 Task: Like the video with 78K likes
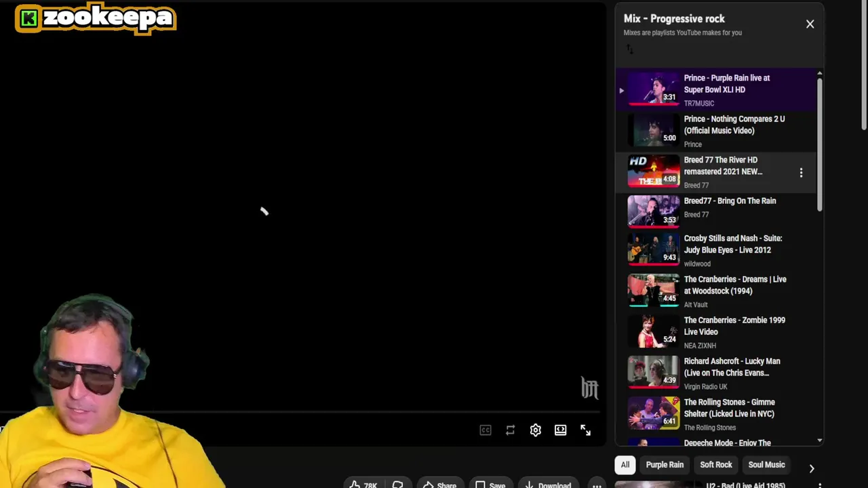(363, 484)
